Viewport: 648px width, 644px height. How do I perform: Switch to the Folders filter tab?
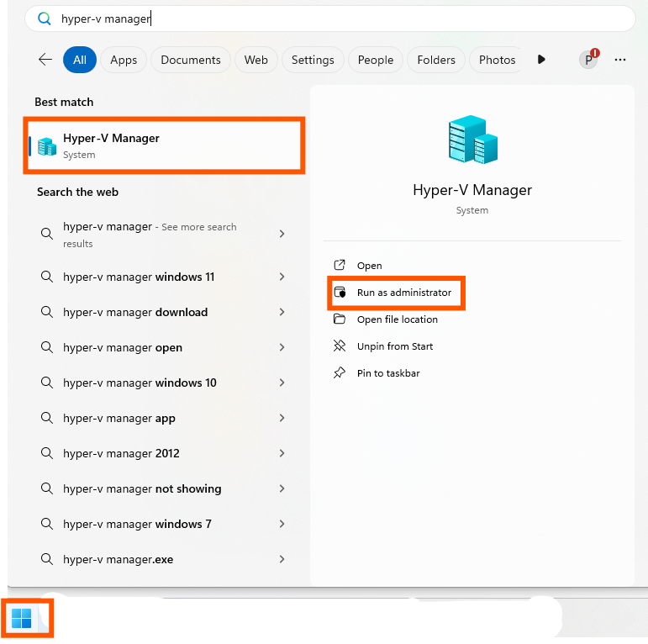click(436, 60)
